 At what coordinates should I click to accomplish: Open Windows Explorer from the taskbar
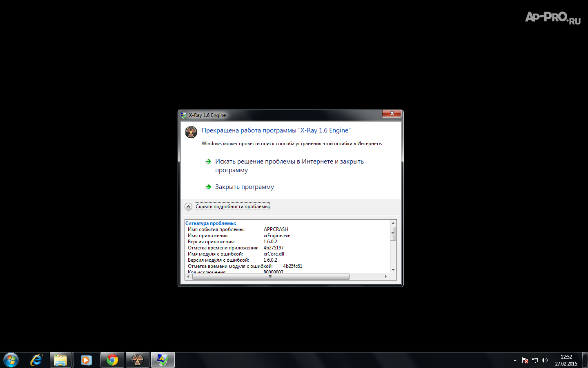point(61,360)
